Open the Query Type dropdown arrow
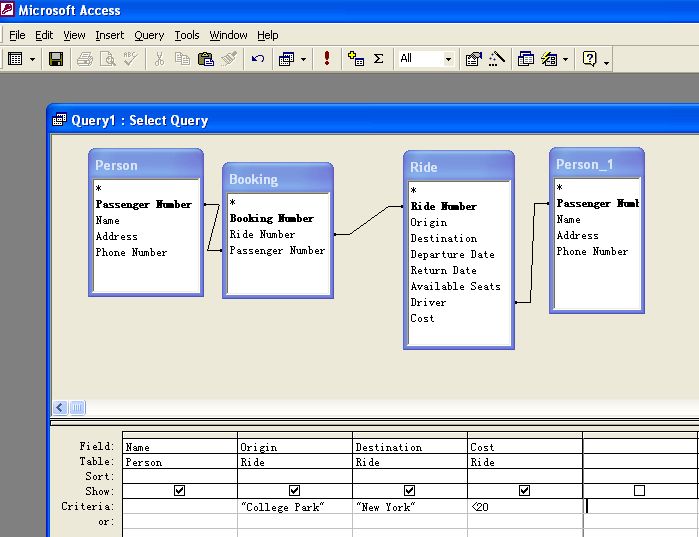This screenshot has height=537, width=699. (x=303, y=59)
